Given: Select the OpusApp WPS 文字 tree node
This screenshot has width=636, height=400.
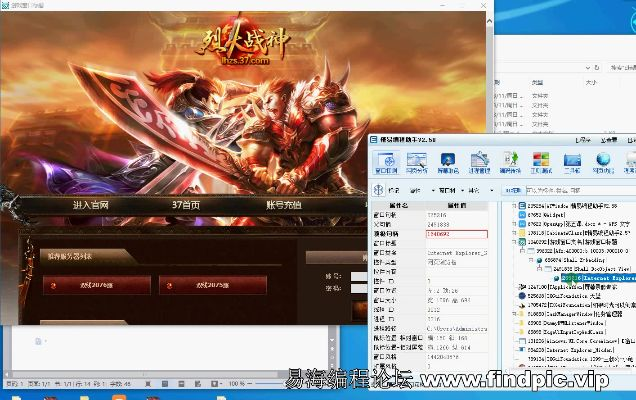Looking at the screenshot, I should click(579, 224).
